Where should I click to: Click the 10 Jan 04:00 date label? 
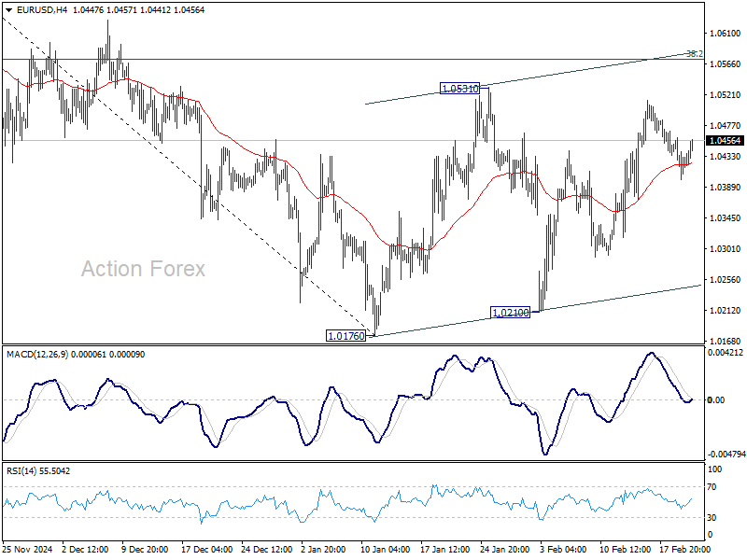[x=385, y=549]
